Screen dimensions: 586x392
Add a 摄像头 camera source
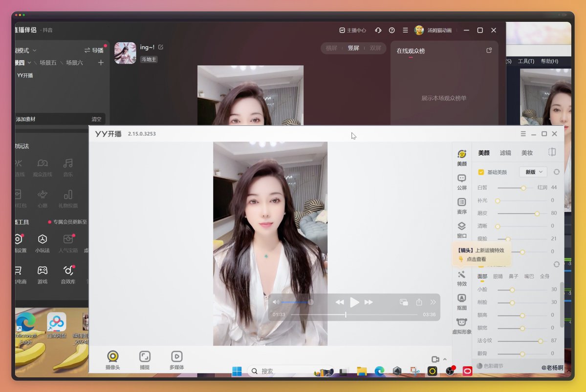point(113,360)
